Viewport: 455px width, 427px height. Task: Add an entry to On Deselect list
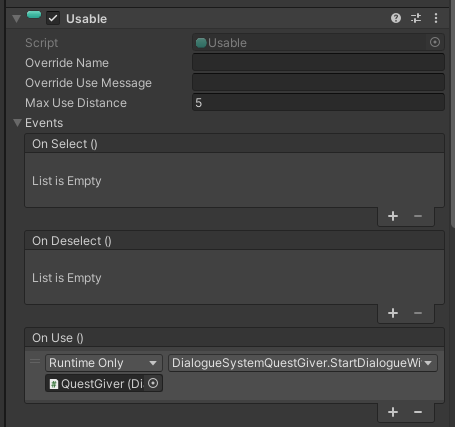pos(393,313)
